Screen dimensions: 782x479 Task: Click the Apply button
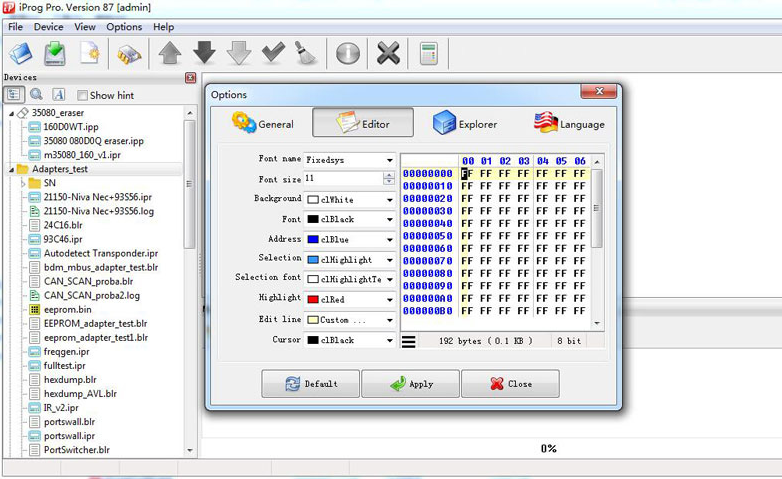(x=410, y=384)
